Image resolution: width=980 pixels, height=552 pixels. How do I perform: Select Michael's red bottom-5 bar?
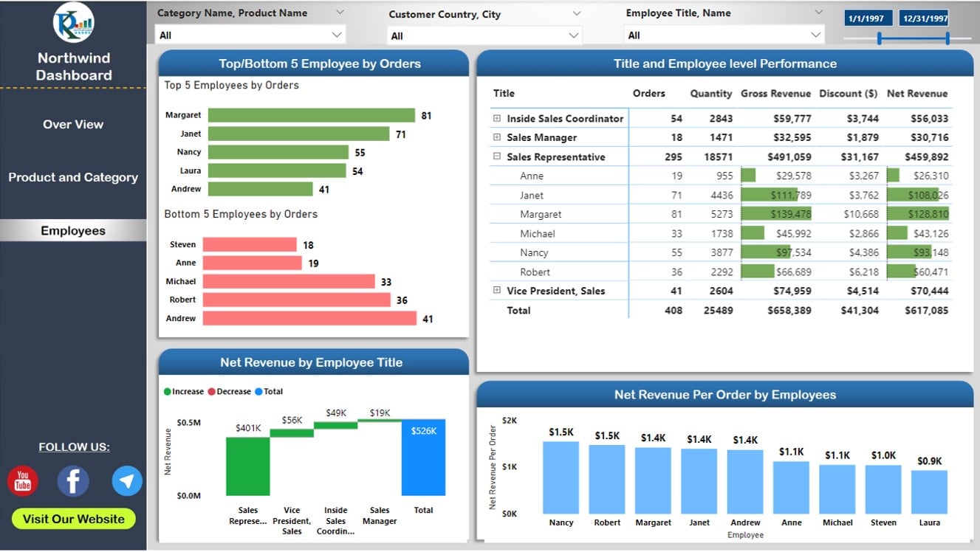[289, 281]
